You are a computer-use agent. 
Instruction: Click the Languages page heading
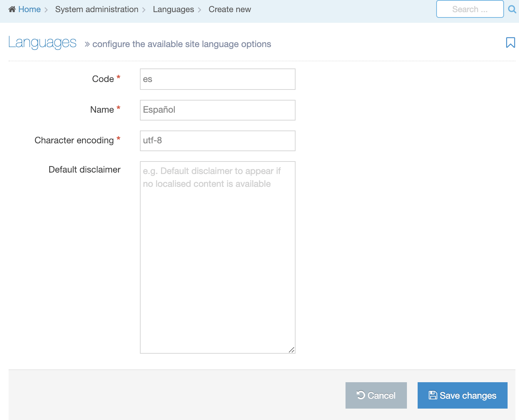point(42,42)
